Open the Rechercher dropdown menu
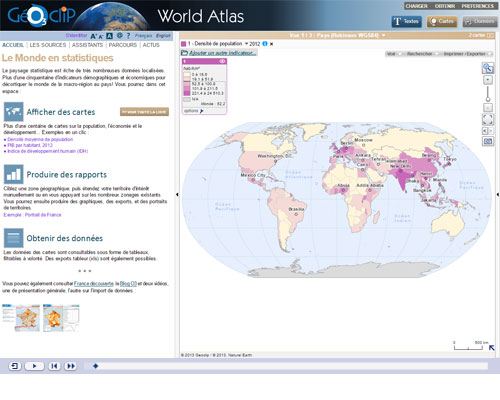The height and width of the screenshot is (400, 500). pos(422,54)
